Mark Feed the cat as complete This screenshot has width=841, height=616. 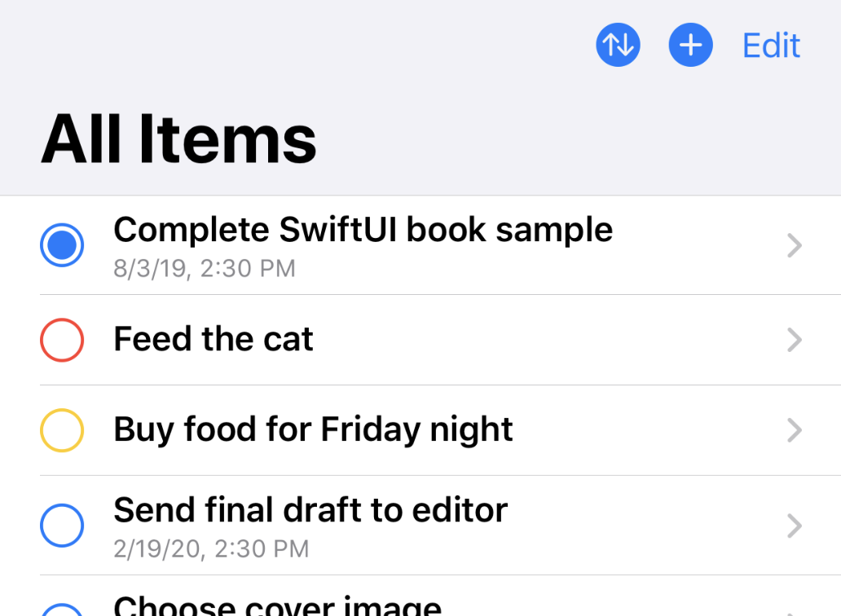(62, 340)
